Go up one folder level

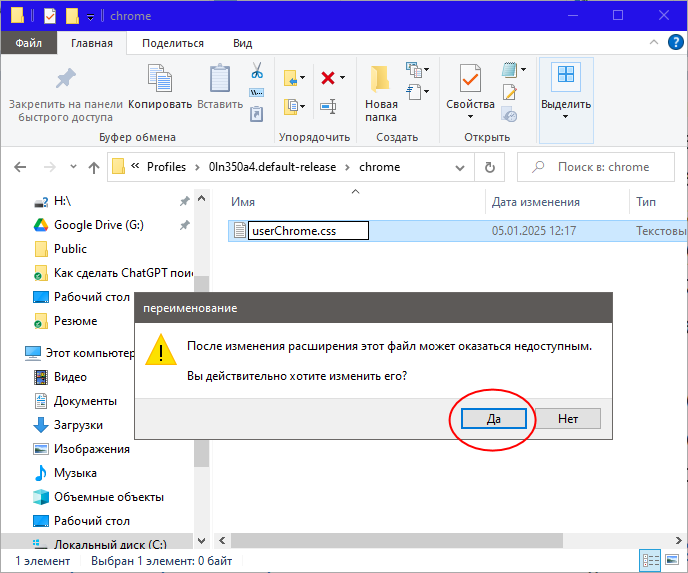[x=93, y=167]
